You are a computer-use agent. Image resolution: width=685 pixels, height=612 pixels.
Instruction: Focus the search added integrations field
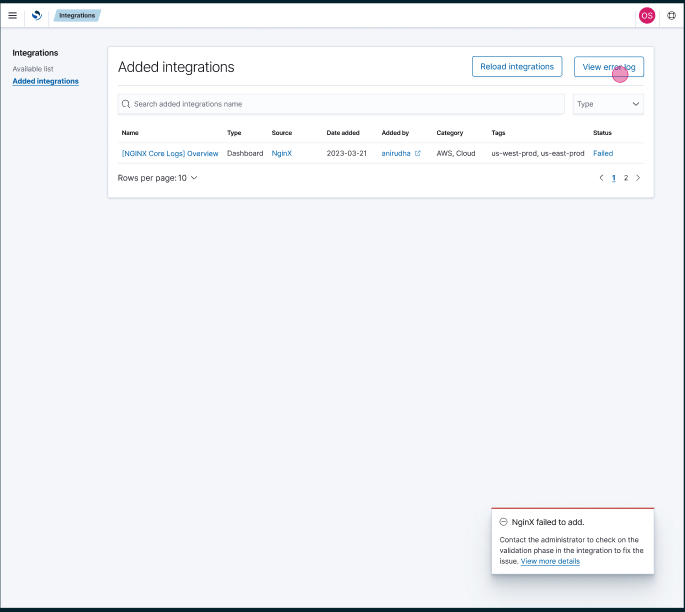[341, 104]
